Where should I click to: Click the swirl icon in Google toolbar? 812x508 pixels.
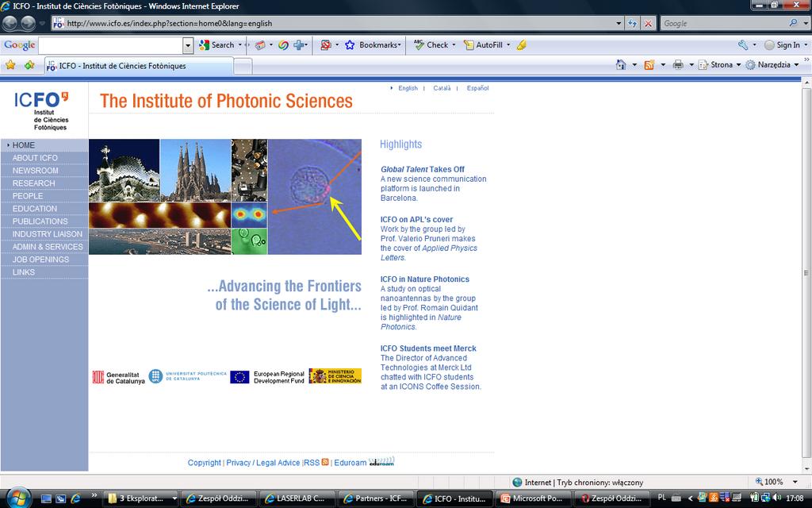pos(283,45)
